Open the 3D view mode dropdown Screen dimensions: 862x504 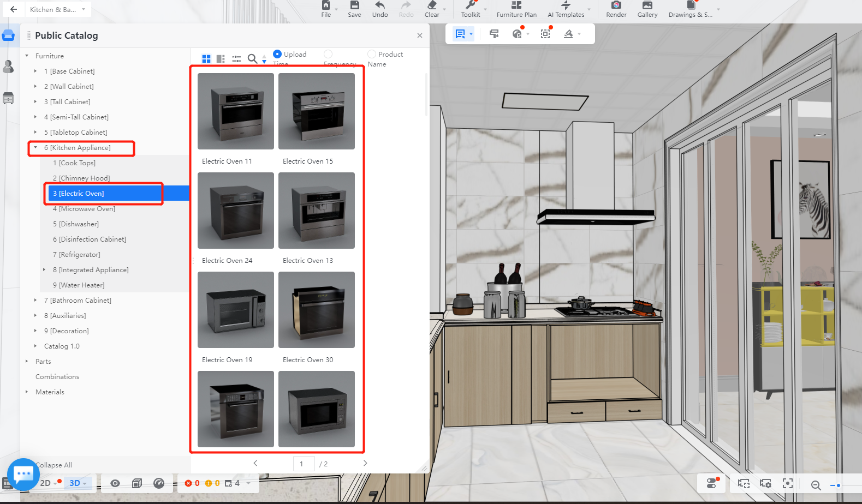click(x=85, y=484)
